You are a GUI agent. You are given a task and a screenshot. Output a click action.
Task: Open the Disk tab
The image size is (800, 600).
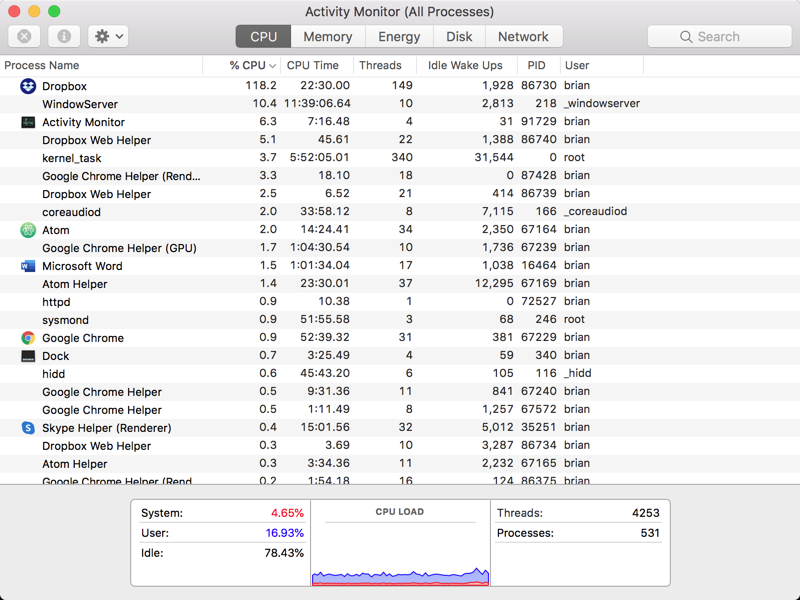coord(459,37)
